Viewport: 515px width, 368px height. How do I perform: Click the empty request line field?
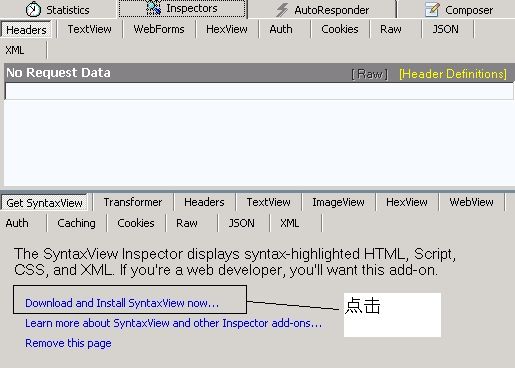pos(259,91)
